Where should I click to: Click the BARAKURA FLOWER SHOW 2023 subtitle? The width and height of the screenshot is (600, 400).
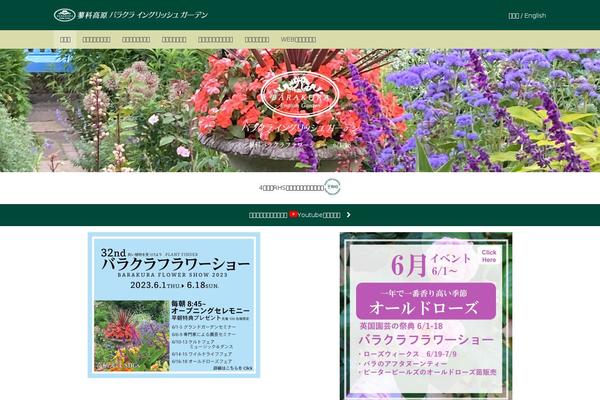point(172,275)
